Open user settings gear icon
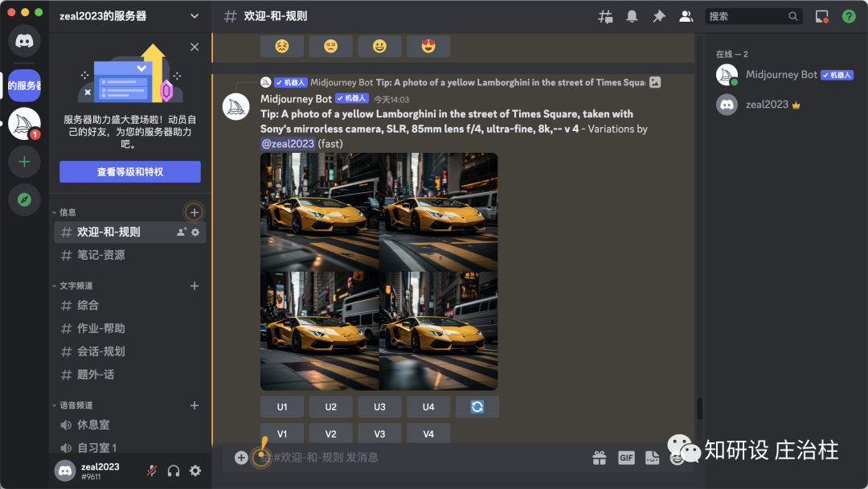868x489 pixels. pyautogui.click(x=195, y=471)
